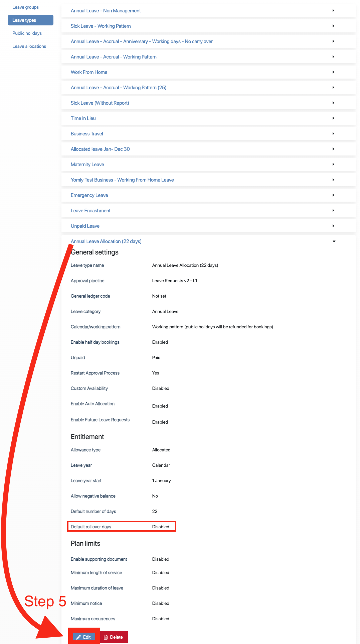Collapse Annual Leave Allocation (22 days) arrow
The height and width of the screenshot is (644, 360).
tap(334, 241)
